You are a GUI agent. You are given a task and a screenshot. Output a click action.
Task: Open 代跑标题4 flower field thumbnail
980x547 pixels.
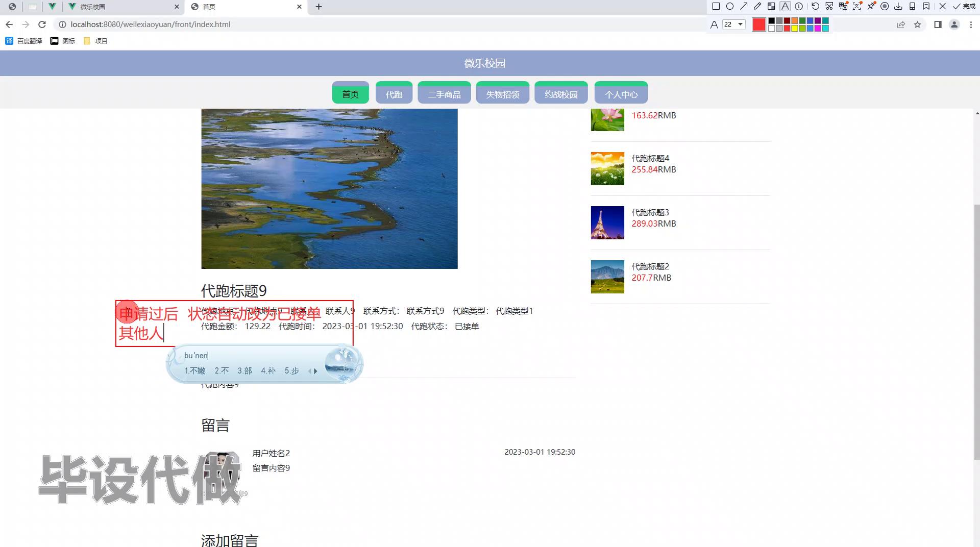(607, 168)
